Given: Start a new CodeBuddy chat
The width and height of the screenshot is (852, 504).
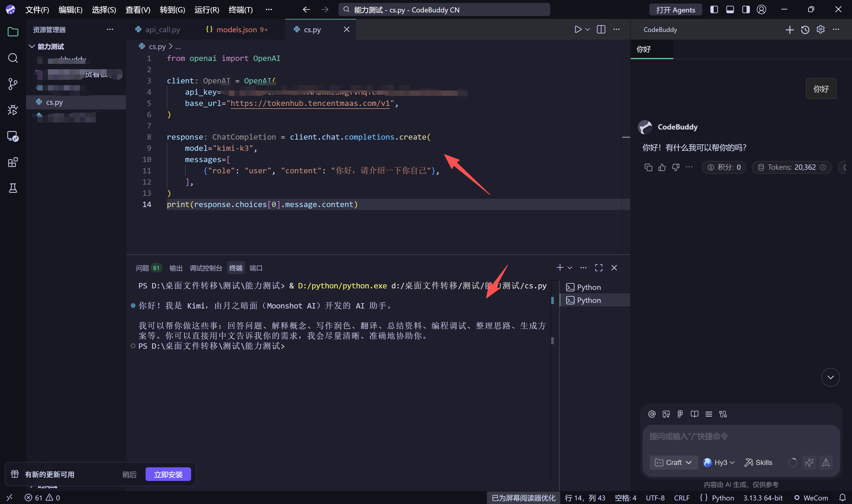Looking at the screenshot, I should (x=790, y=30).
